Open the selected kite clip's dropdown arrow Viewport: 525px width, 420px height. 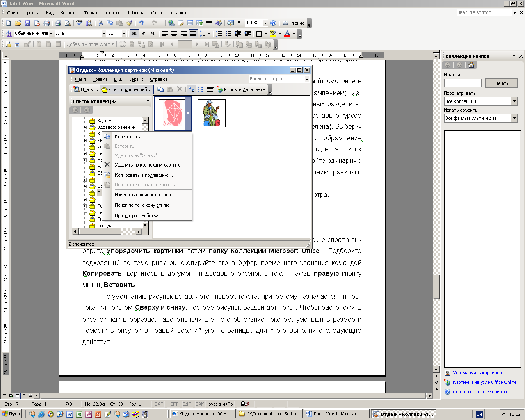tap(188, 113)
